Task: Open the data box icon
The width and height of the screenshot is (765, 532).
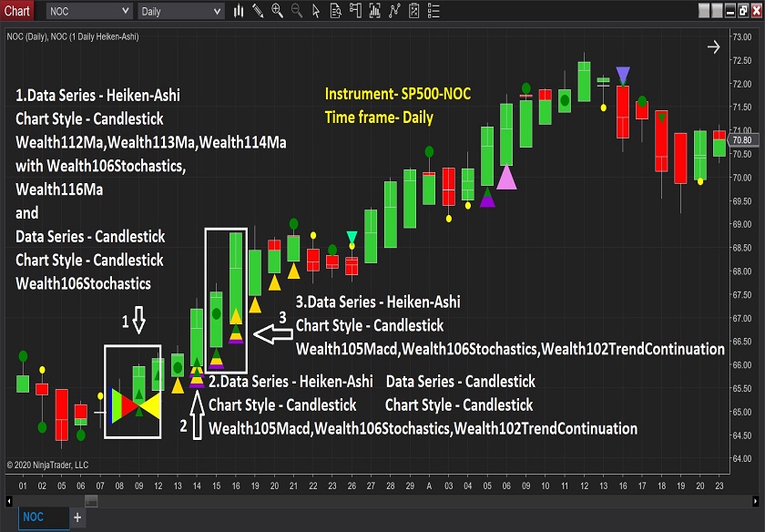Action: tap(338, 12)
